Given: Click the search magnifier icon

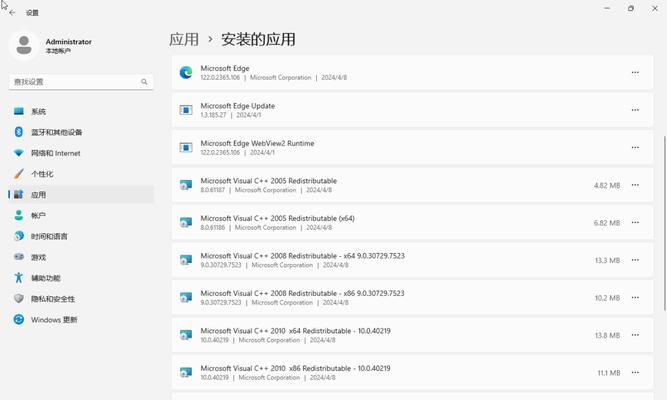Looking at the screenshot, I should click(x=144, y=82).
